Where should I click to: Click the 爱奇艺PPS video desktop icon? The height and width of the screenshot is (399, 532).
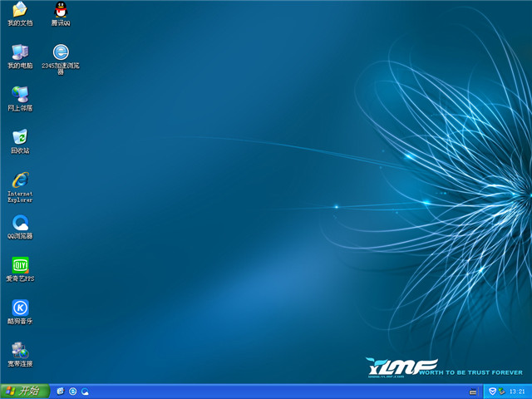point(20,266)
